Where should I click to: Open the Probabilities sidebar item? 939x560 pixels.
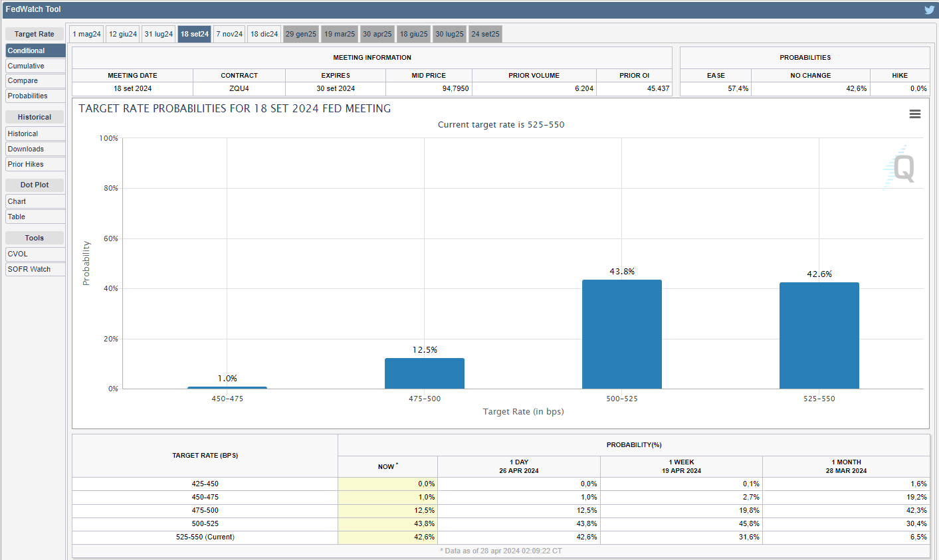(x=35, y=96)
